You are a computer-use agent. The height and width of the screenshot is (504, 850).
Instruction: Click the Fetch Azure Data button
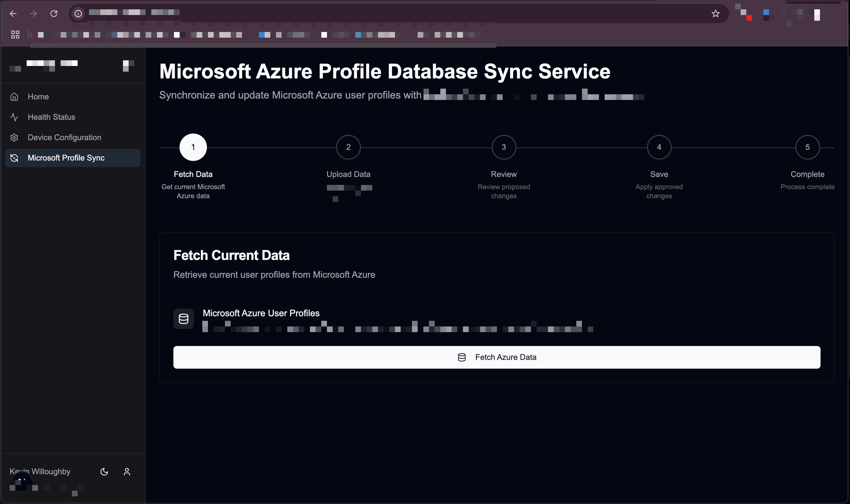click(496, 357)
